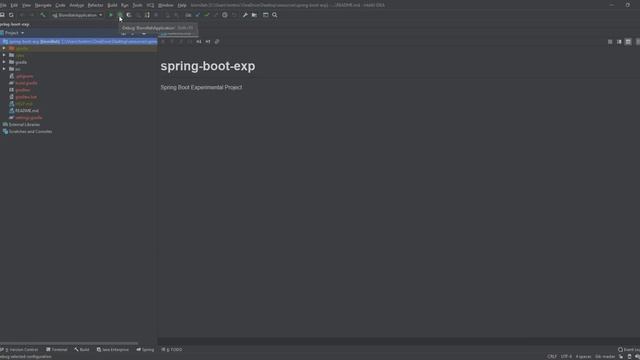This screenshot has width=640, height=360.
Task: Click the Stop icon in toolbar
Action: (156, 15)
